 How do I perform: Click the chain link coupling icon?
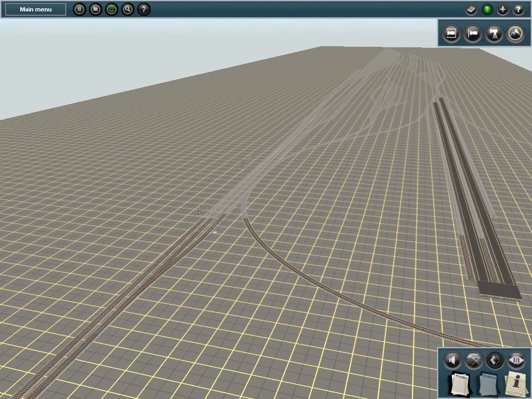coord(516,360)
